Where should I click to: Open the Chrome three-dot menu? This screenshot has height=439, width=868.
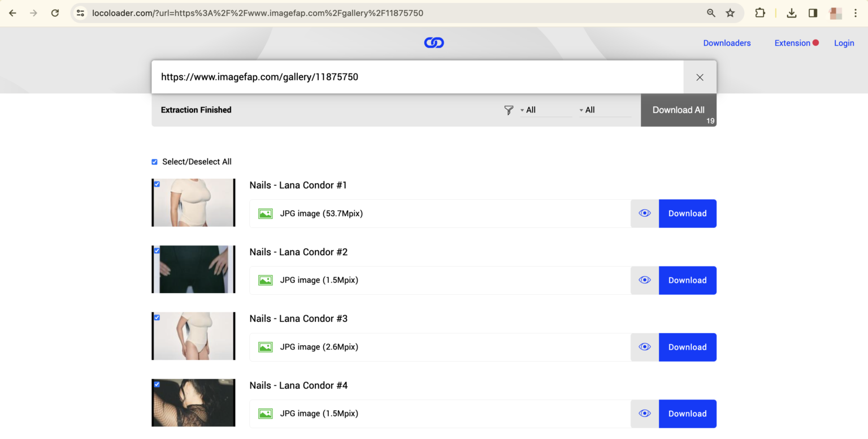(856, 13)
